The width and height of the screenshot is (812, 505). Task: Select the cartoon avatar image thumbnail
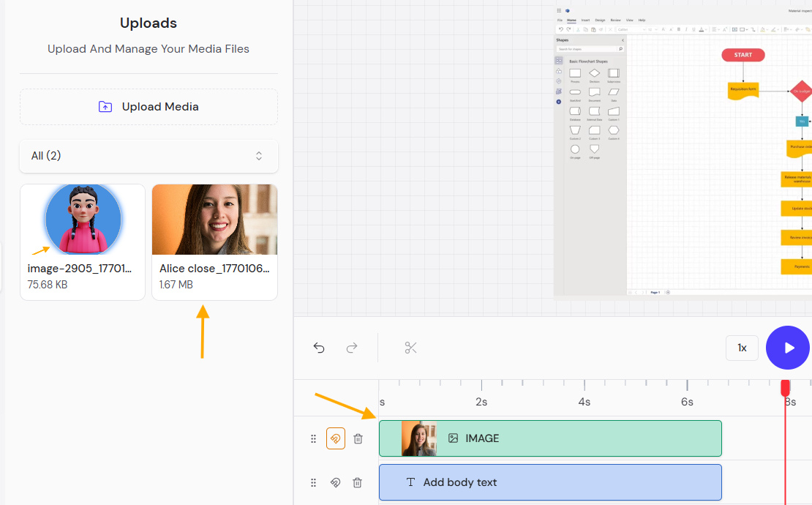[x=83, y=220]
